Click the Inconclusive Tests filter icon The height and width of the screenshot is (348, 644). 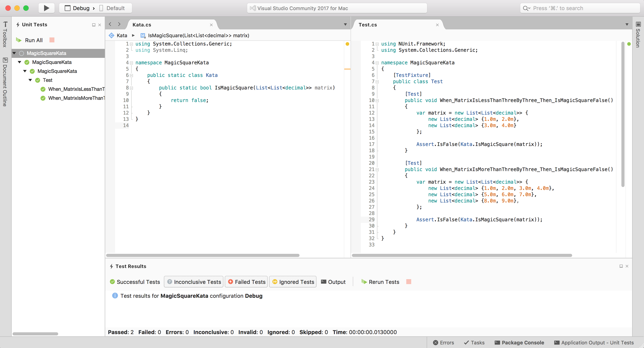(x=170, y=282)
